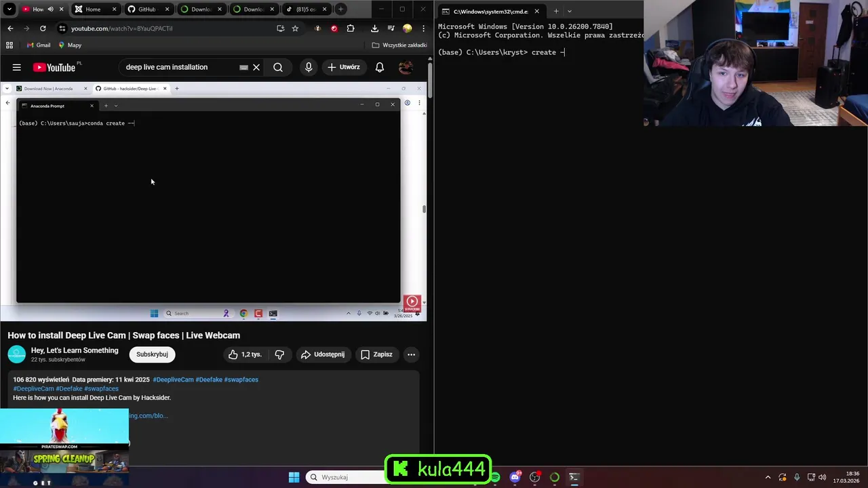Clear the YouTube search query

(256, 67)
